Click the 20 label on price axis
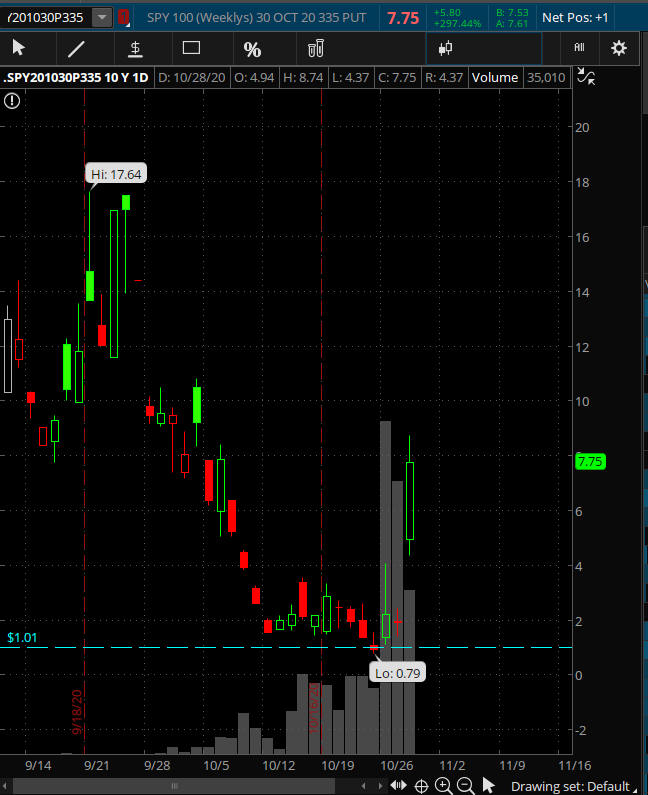Screen dimensions: 648x795 582,127
